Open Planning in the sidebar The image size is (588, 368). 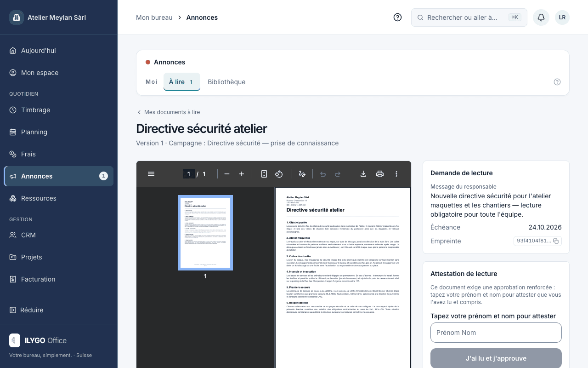tap(59, 132)
